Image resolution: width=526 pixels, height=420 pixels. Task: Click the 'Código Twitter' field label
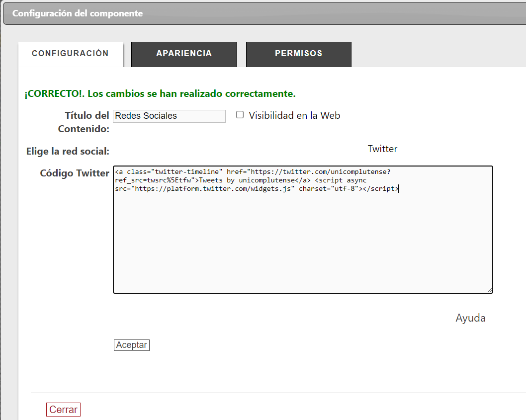click(x=75, y=173)
